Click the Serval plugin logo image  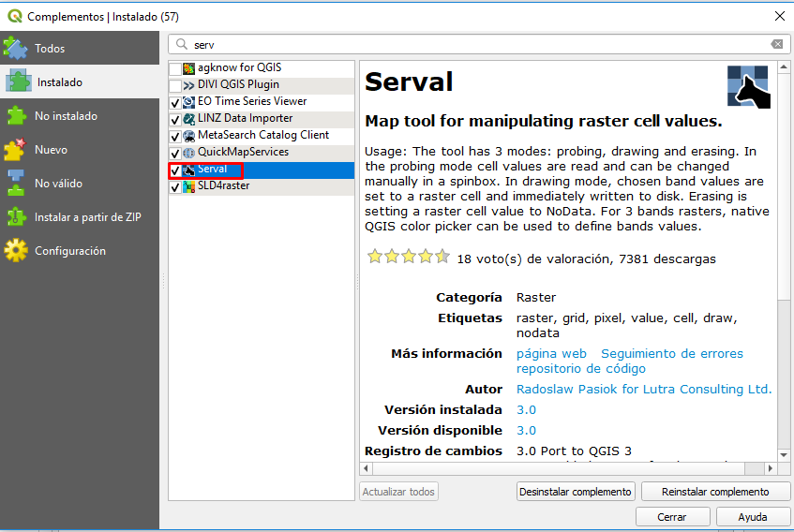pos(748,87)
